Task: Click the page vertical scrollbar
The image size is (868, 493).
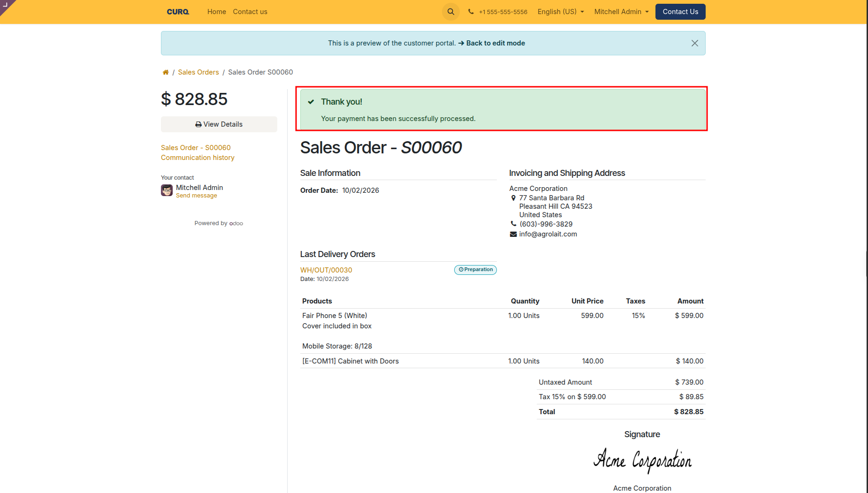Action: [x=867, y=263]
